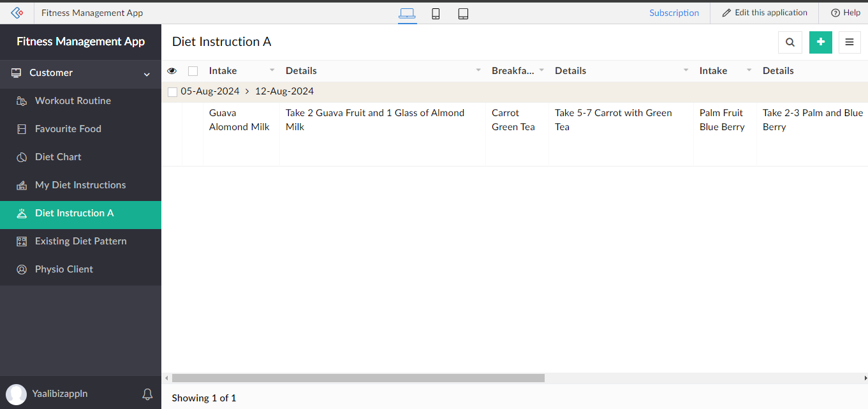Check the select-all header checkbox
Screen dimensions: 868x409
pyautogui.click(x=193, y=71)
